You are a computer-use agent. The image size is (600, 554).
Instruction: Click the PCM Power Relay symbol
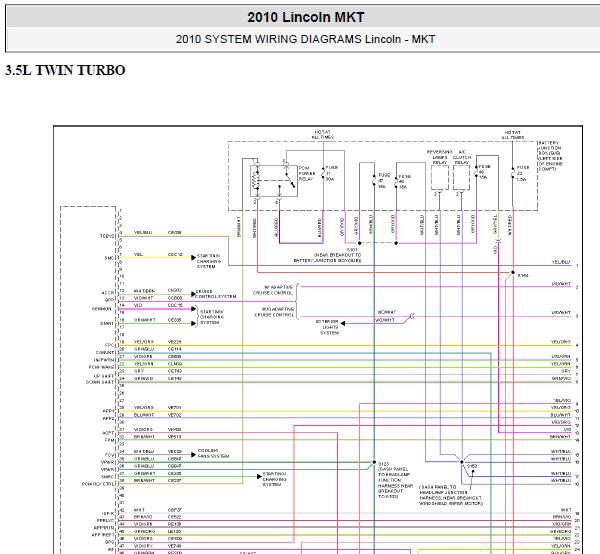[274, 181]
